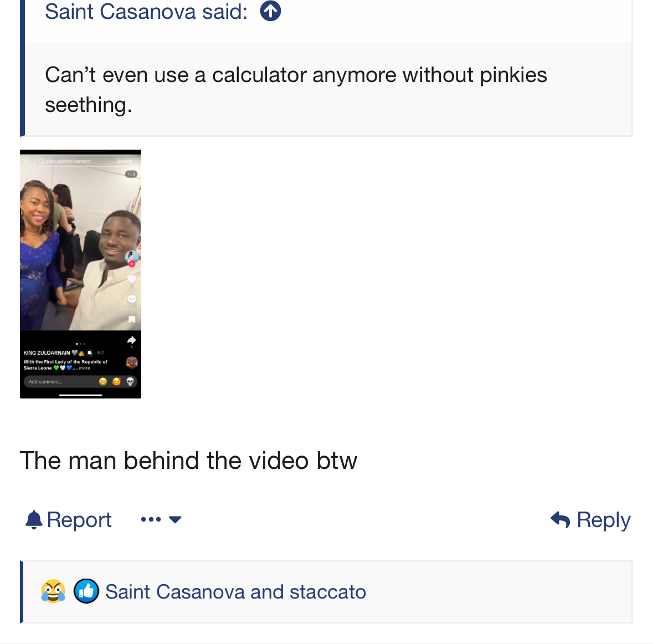
Task: Click the laughing-crying reaction emoji
Action: coord(53,591)
